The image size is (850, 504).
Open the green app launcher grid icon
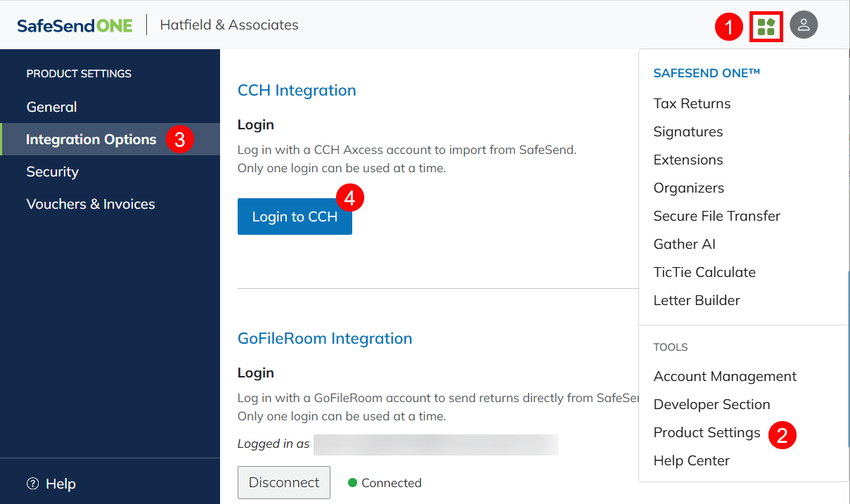[766, 27]
